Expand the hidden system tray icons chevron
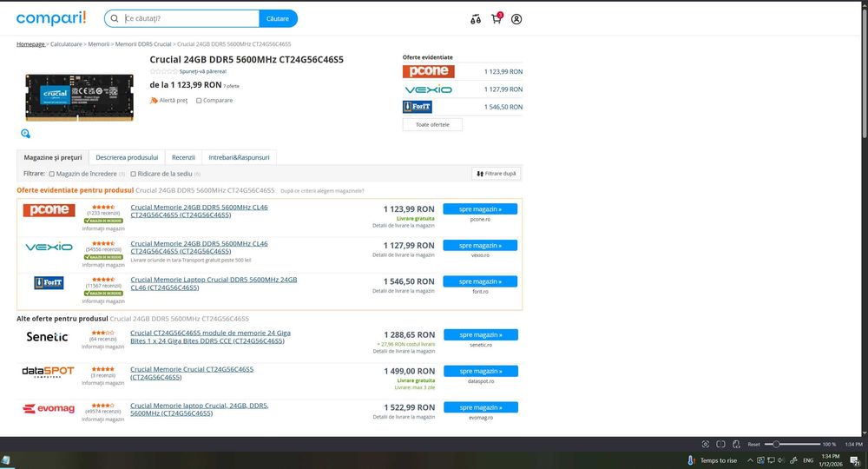The height and width of the screenshot is (469, 868). (x=750, y=460)
